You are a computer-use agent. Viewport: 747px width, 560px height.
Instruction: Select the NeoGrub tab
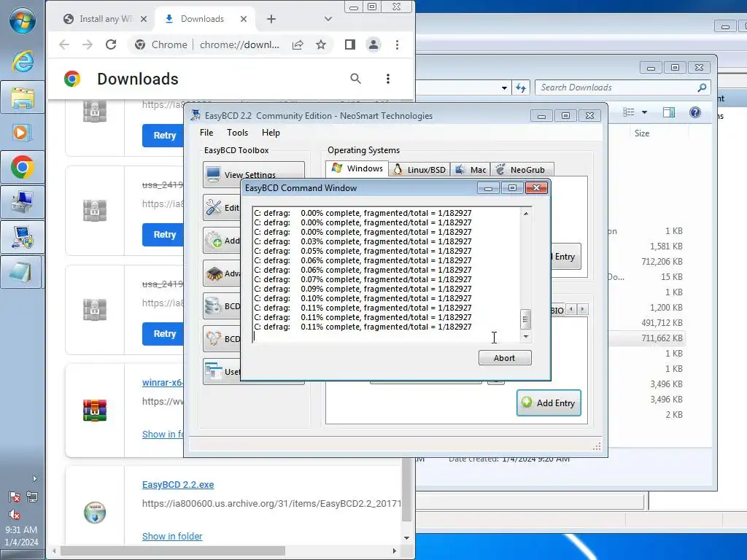point(522,169)
